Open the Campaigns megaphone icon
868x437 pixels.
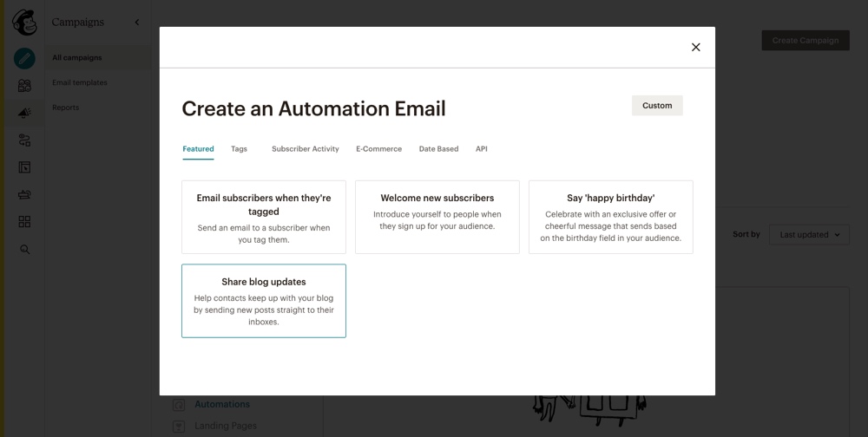click(x=24, y=113)
